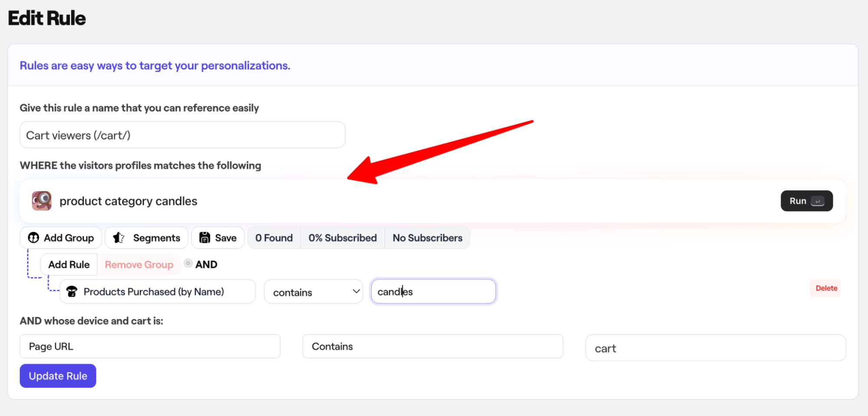This screenshot has width=868, height=416.
Task: Delete the Products Purchased rule
Action: 826,288
